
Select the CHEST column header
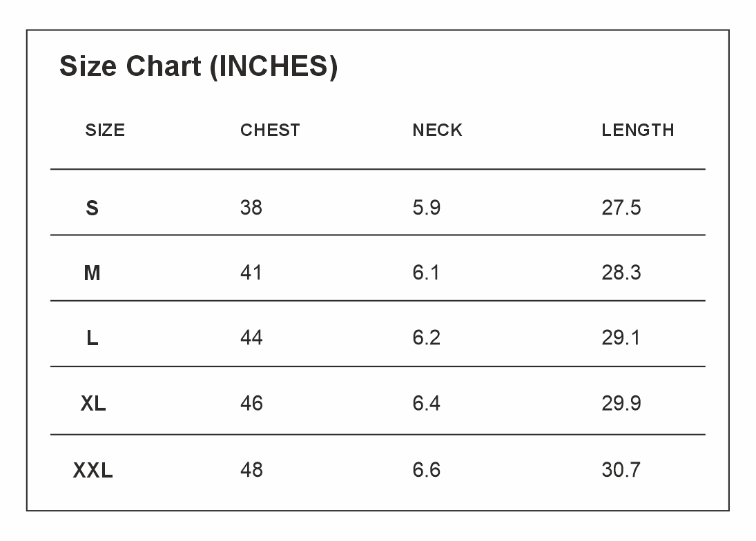[270, 130]
